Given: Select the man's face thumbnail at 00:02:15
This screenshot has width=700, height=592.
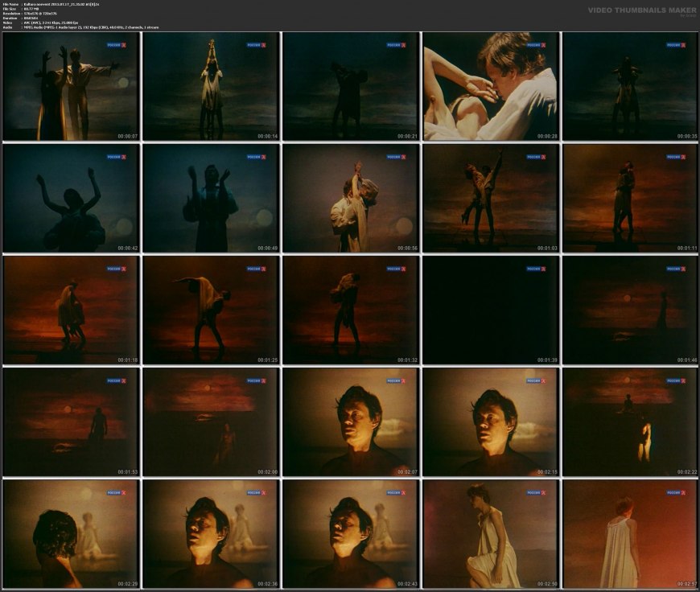Looking at the screenshot, I should (x=490, y=422).
